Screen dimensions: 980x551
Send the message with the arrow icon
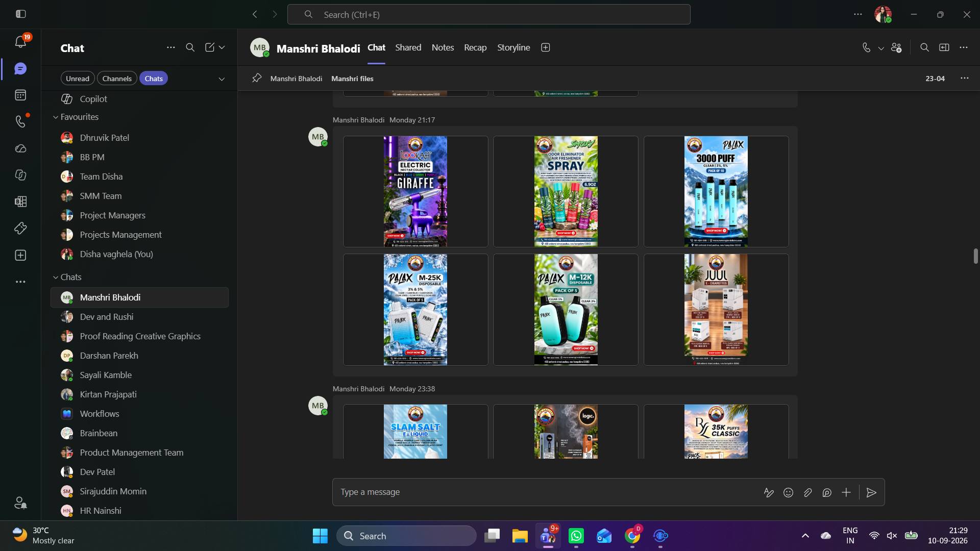871,492
